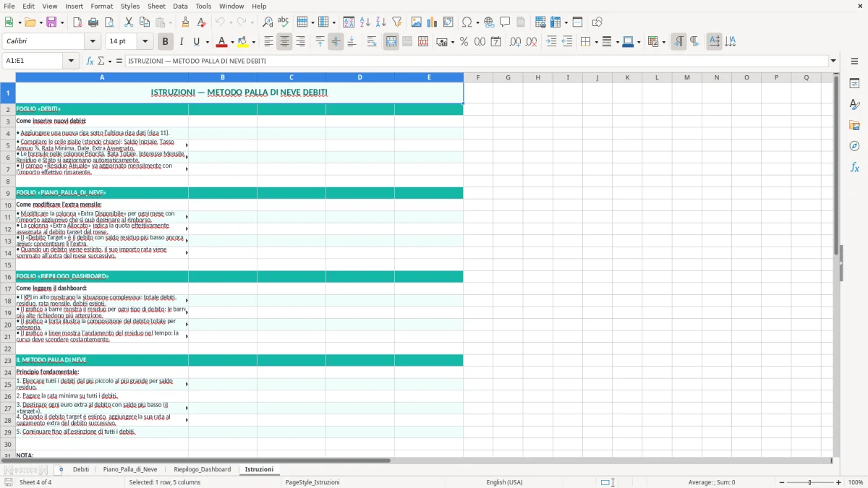
Task: Click the formula input line
Action: [x=477, y=61]
